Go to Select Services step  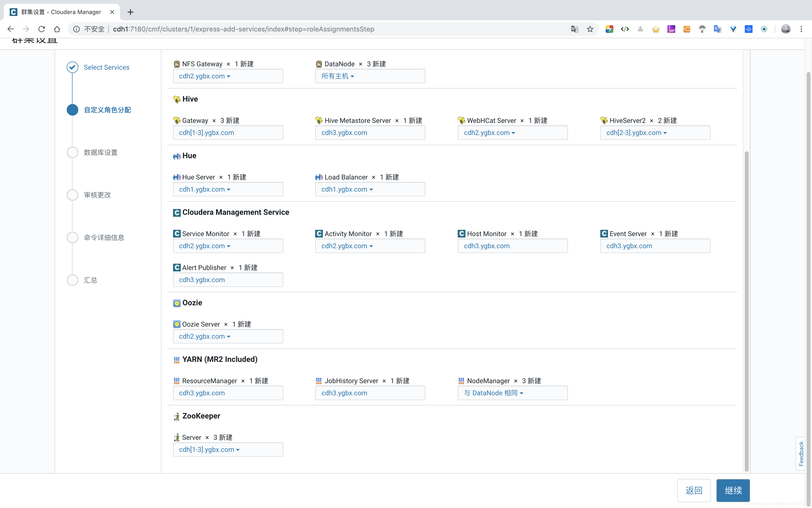pos(106,67)
